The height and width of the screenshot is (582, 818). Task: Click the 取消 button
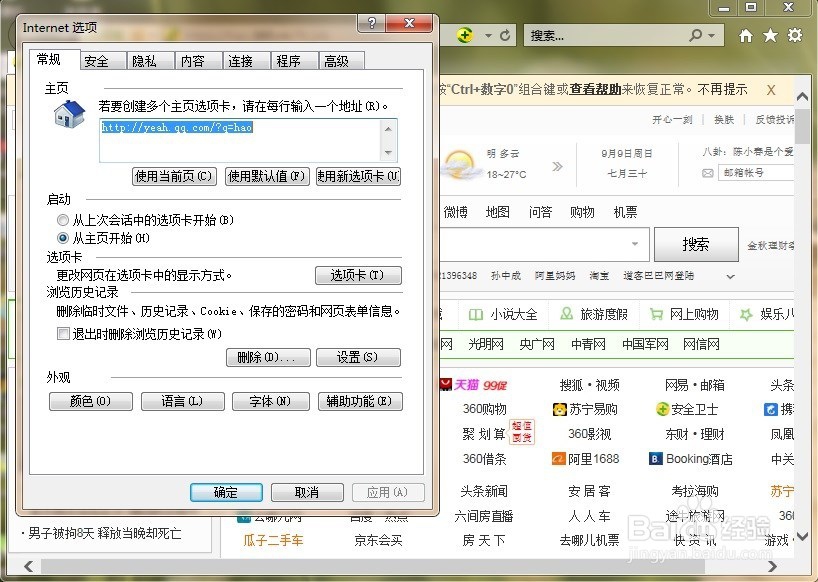(x=307, y=492)
